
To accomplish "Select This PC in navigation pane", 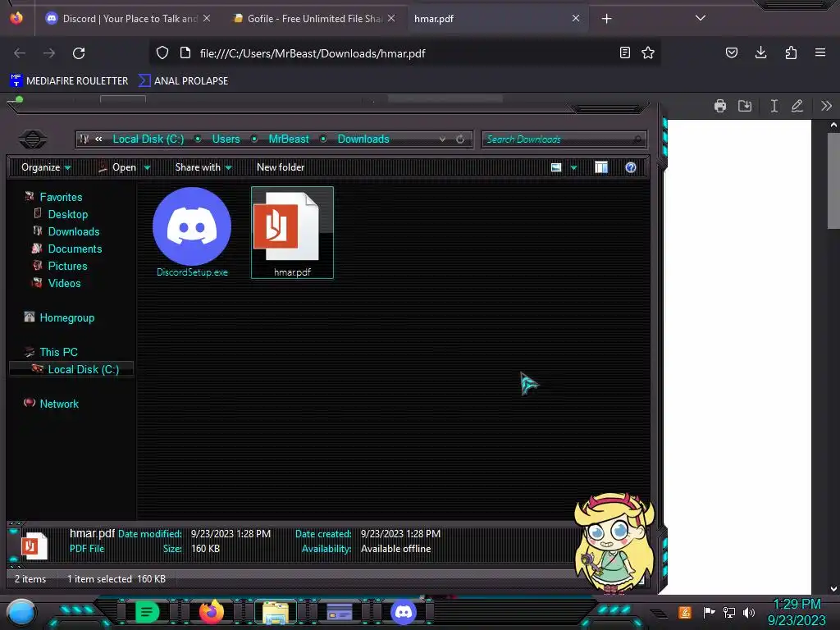I will click(58, 352).
